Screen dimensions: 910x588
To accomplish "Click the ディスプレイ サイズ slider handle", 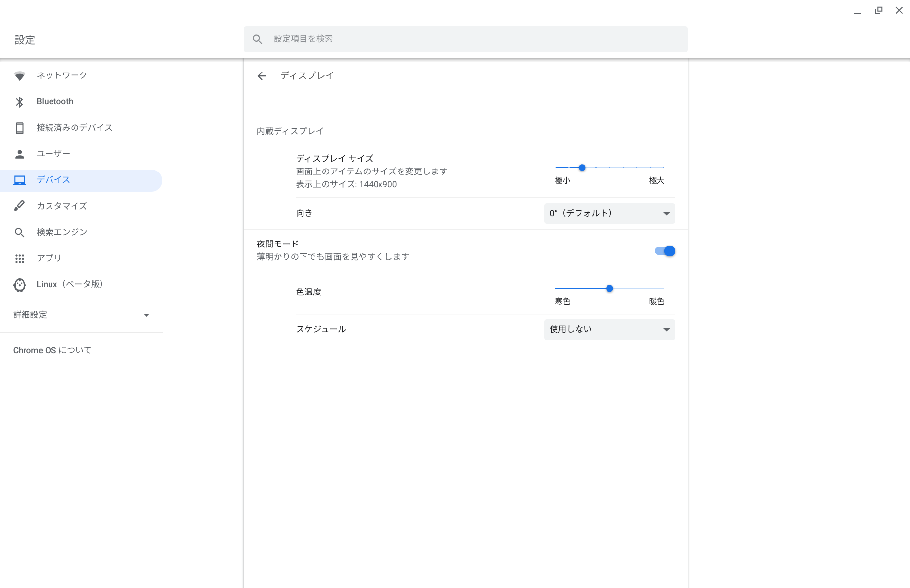I will (582, 168).
